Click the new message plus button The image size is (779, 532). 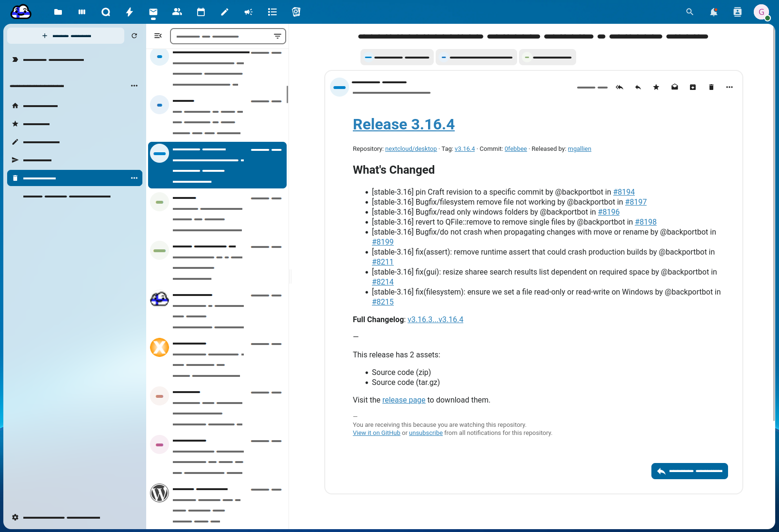(x=66, y=36)
